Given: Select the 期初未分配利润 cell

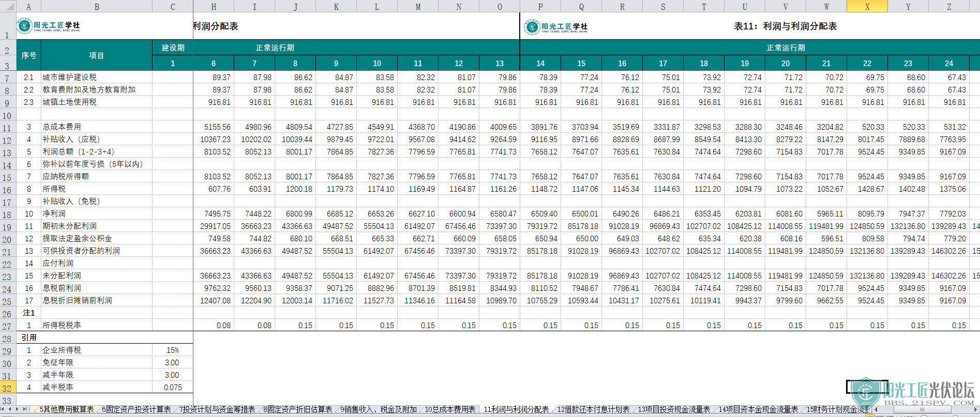Looking at the screenshot, I should (x=97, y=226).
